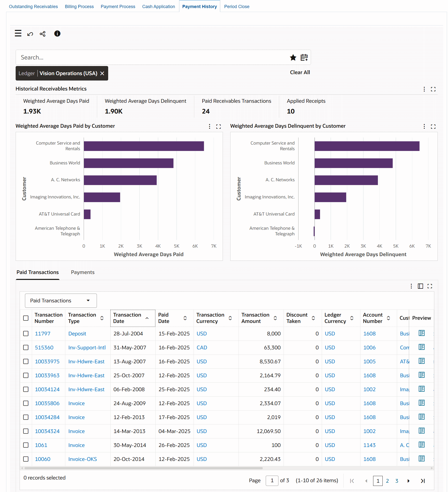Image resolution: width=448 pixels, height=492 pixels.
Task: Open preview for transaction 11797
Action: pos(422,333)
